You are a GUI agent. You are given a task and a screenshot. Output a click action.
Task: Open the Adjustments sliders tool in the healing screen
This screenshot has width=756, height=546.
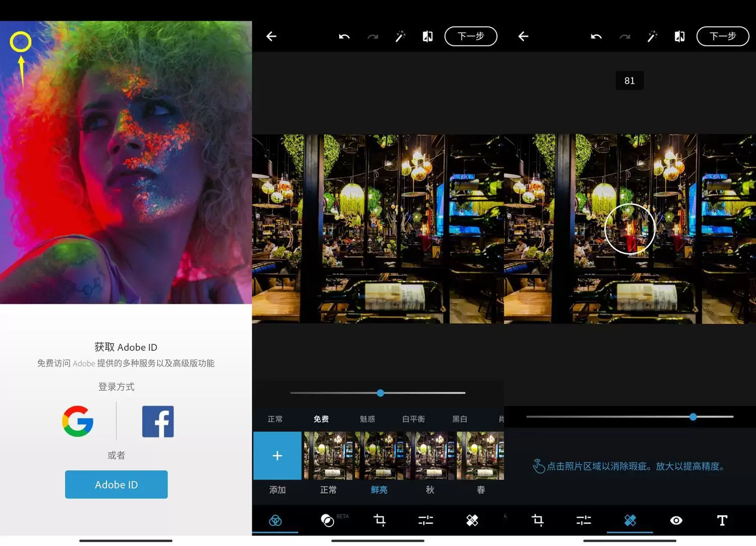point(584,520)
